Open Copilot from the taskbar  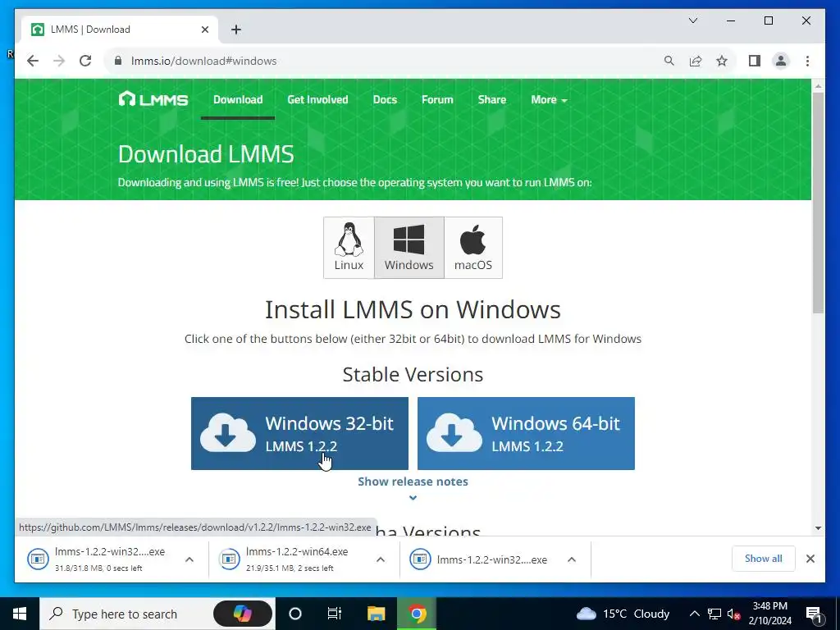[243, 614]
